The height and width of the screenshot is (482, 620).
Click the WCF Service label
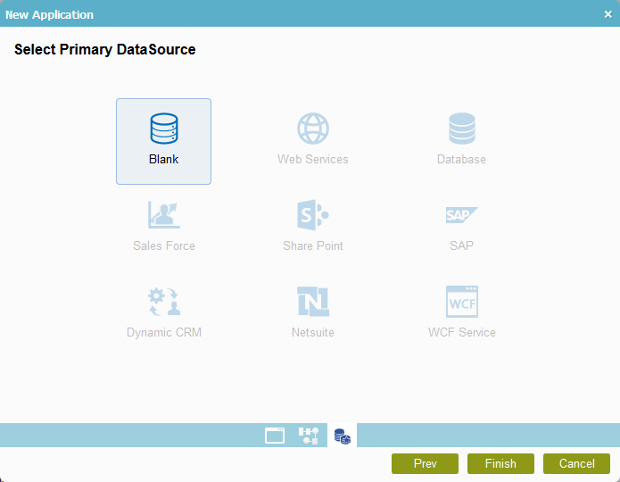462,332
